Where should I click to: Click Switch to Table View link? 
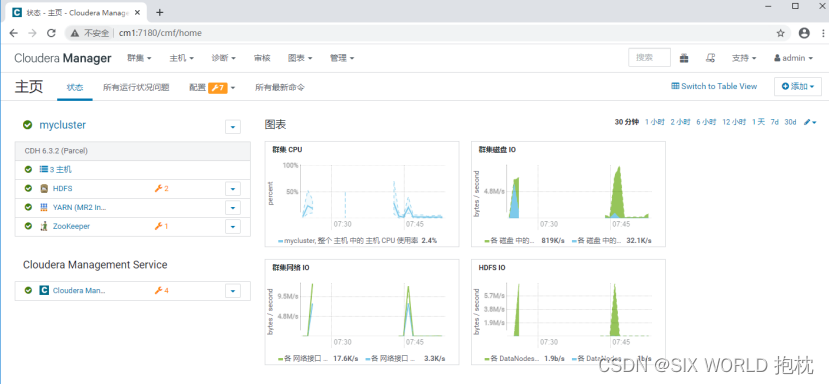point(714,86)
